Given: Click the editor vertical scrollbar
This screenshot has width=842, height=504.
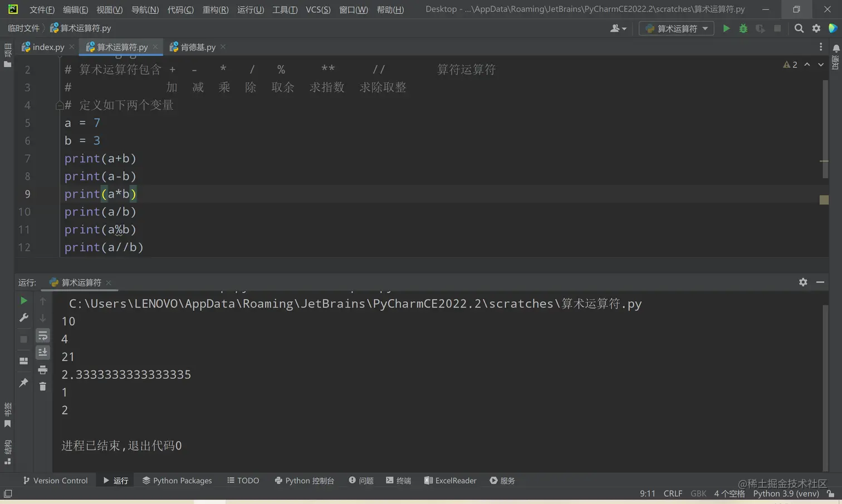Looking at the screenshot, I should coord(825,128).
